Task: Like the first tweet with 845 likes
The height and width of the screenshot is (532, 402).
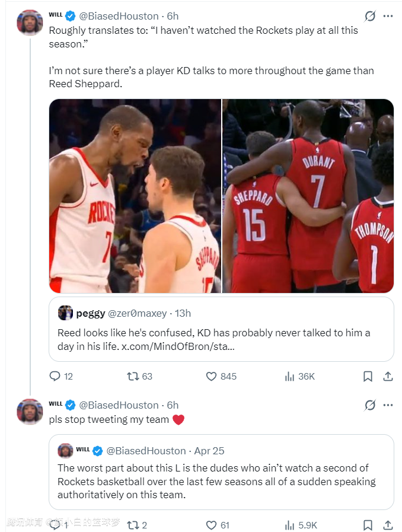Action: point(212,376)
